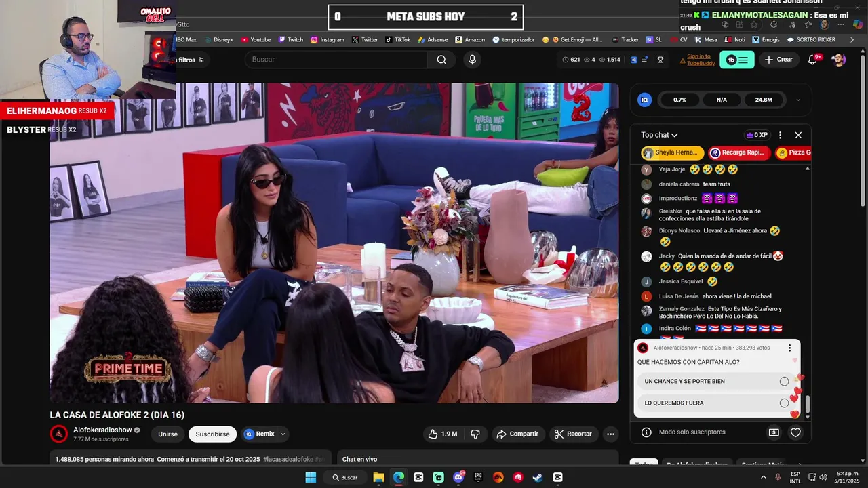
Task: Click the vidIQ trophy icon in header
Action: tap(660, 60)
